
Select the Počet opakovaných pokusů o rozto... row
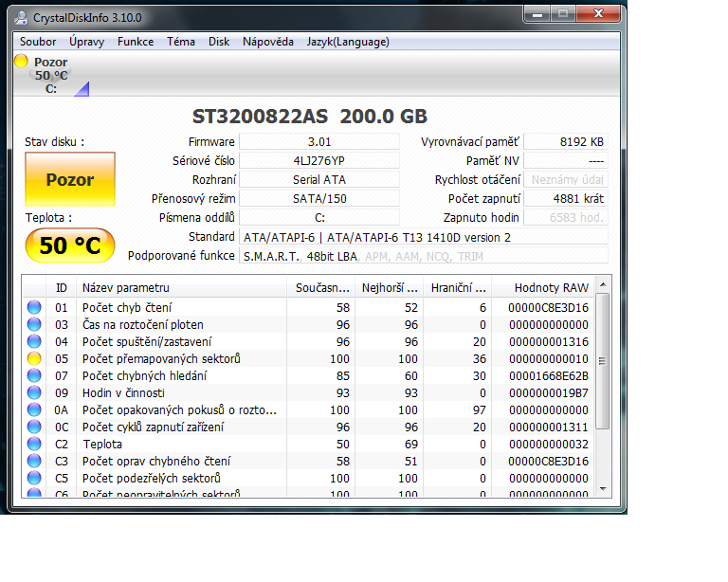click(x=308, y=409)
